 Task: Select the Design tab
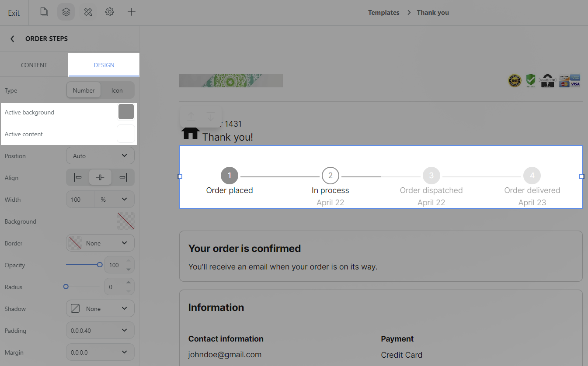coord(104,65)
